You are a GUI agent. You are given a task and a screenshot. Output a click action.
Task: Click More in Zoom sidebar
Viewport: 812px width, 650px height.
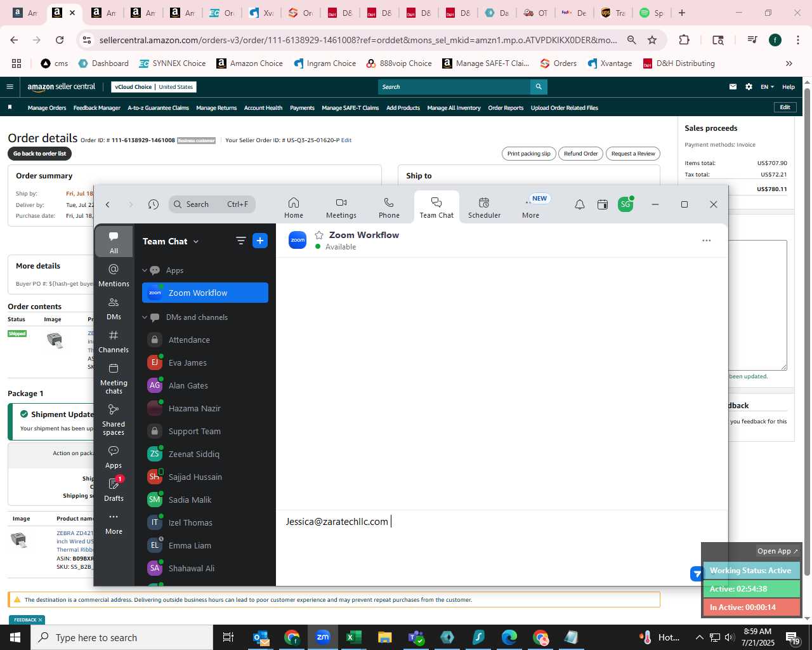pos(114,522)
